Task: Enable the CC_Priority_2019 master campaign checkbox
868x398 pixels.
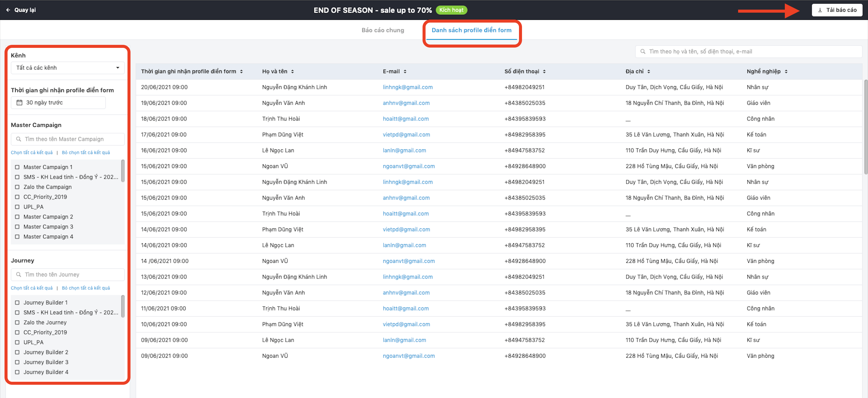Action: point(17,197)
